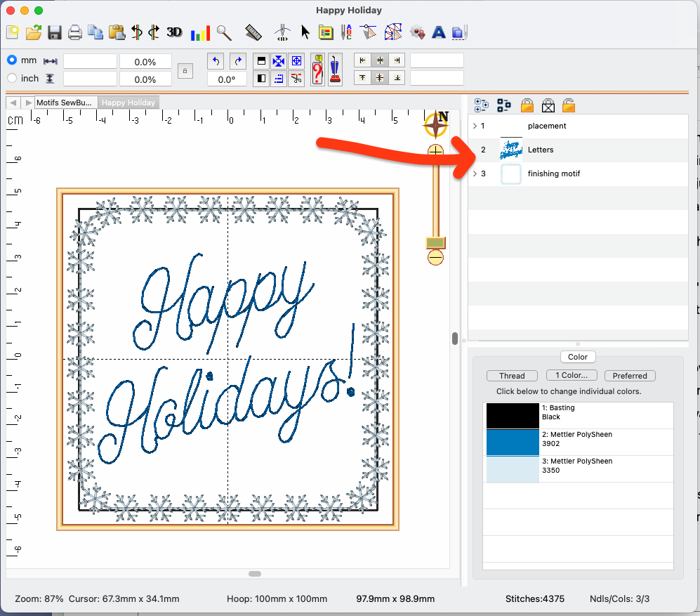Switch to the Motifs SewBu... tab
This screenshot has width=700, height=616.
pos(63,103)
